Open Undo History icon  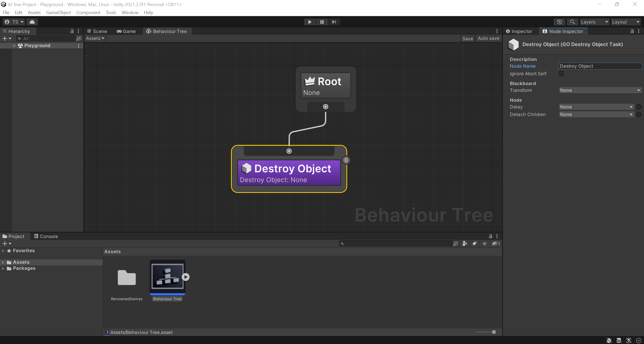pyautogui.click(x=559, y=22)
